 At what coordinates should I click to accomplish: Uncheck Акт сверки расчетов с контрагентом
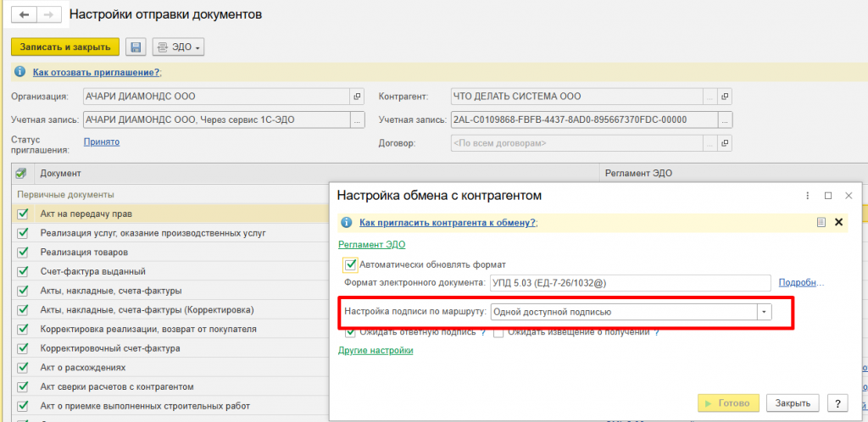coord(23,386)
